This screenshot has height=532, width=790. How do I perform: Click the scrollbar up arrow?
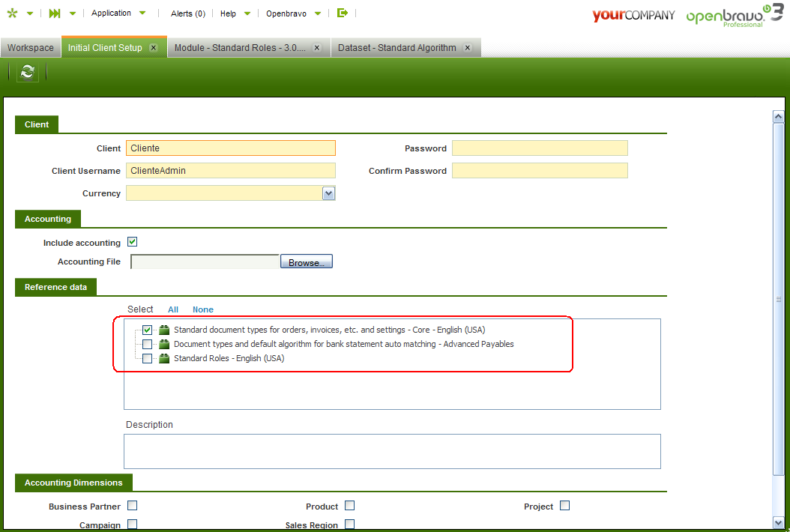(779, 116)
